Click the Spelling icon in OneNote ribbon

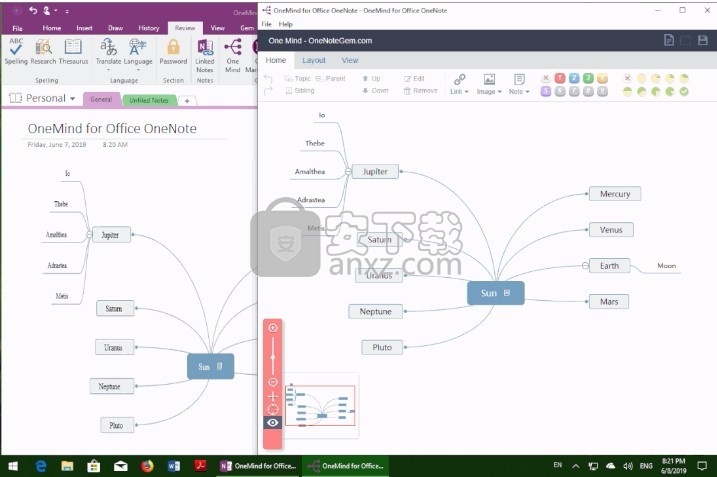[x=16, y=51]
